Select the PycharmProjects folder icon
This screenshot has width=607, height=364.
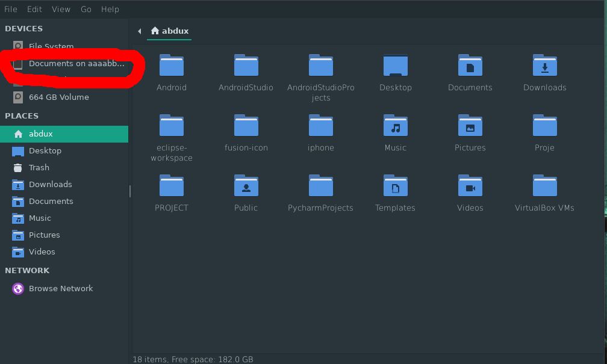321,186
